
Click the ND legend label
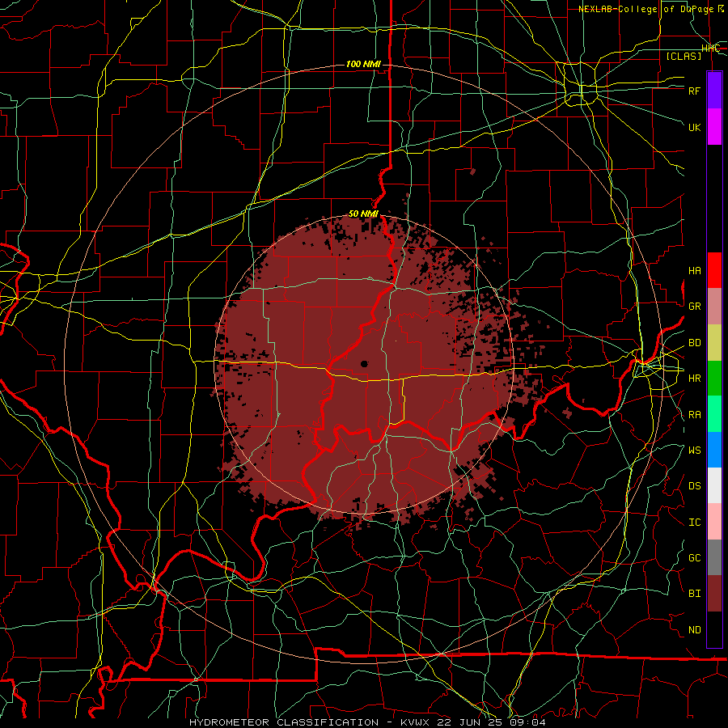(x=694, y=630)
